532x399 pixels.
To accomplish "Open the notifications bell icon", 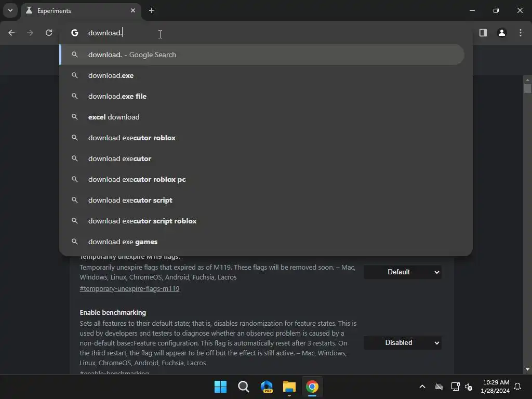I will 518,387.
